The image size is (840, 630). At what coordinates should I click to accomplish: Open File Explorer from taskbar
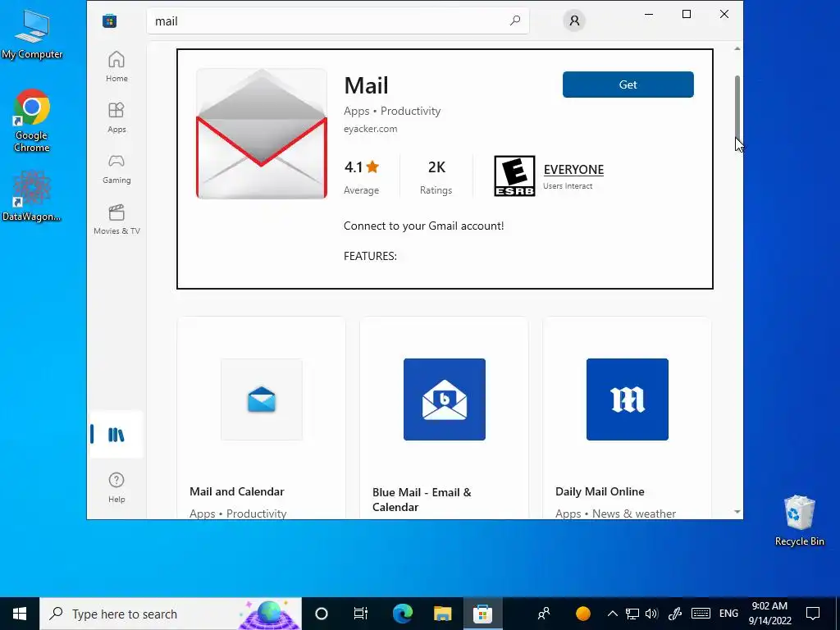[x=442, y=614]
